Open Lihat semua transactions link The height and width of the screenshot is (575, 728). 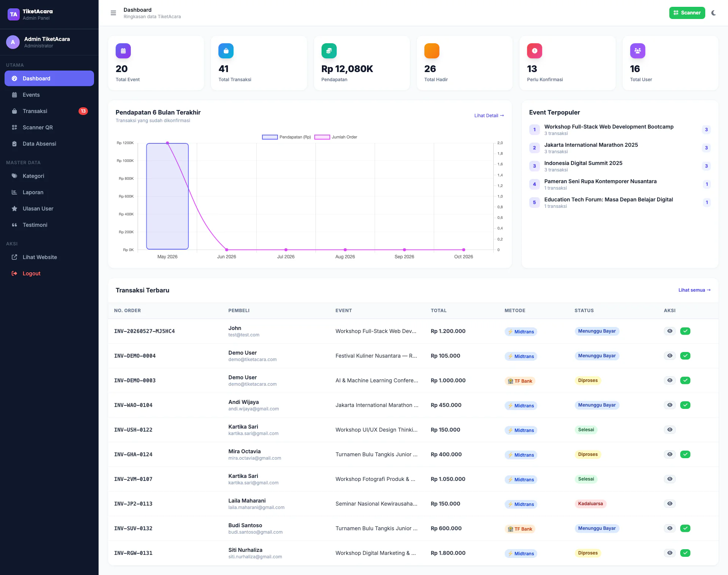695,290
